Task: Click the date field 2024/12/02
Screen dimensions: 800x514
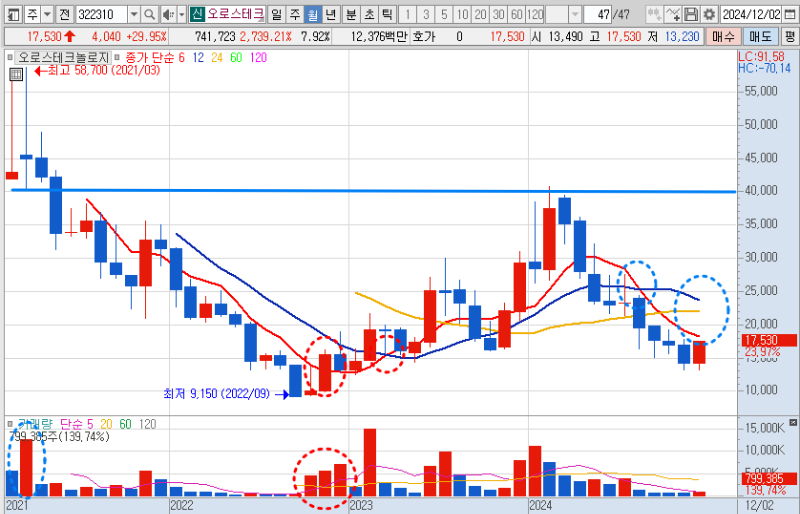Action: point(751,14)
